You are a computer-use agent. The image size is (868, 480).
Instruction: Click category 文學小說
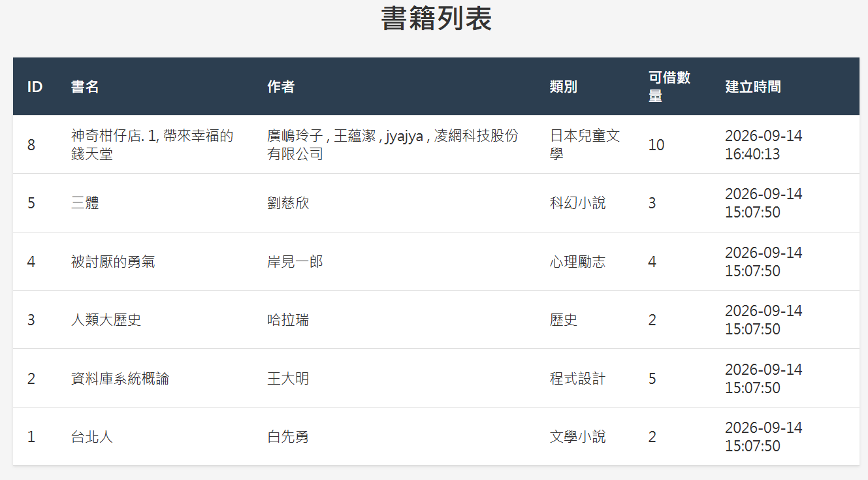pyautogui.click(x=578, y=437)
